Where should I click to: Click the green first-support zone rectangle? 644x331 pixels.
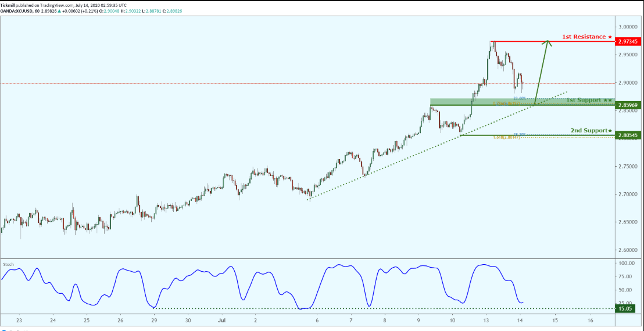tap(522, 102)
